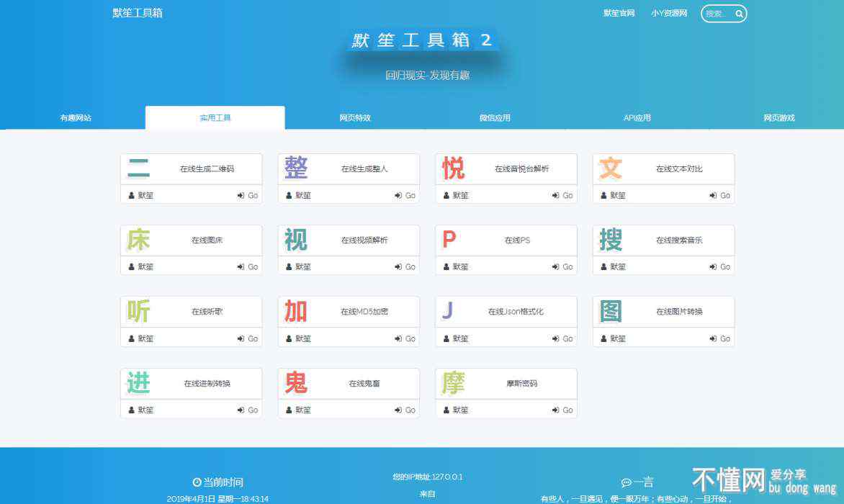
Task: Select the 实用工具 tab
Action: click(215, 118)
